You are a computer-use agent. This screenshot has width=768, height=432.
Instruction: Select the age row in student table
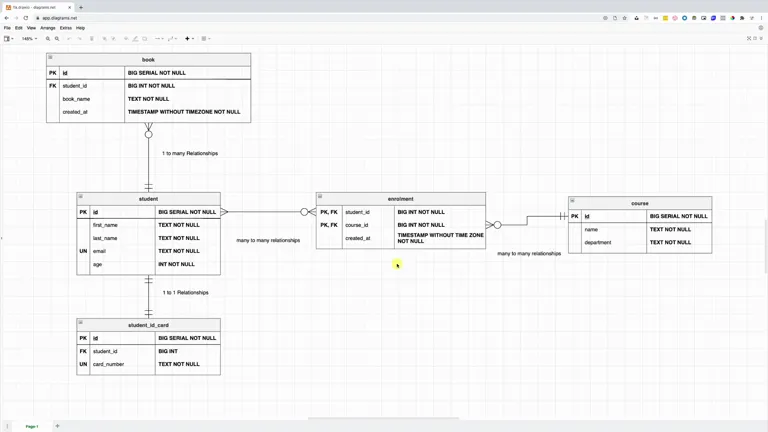[x=148, y=264]
